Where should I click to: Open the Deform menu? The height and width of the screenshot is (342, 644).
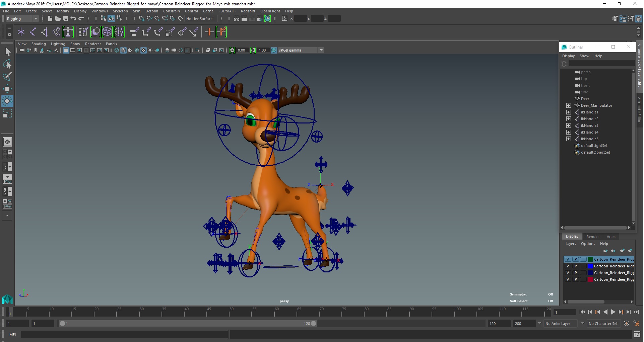[151, 11]
